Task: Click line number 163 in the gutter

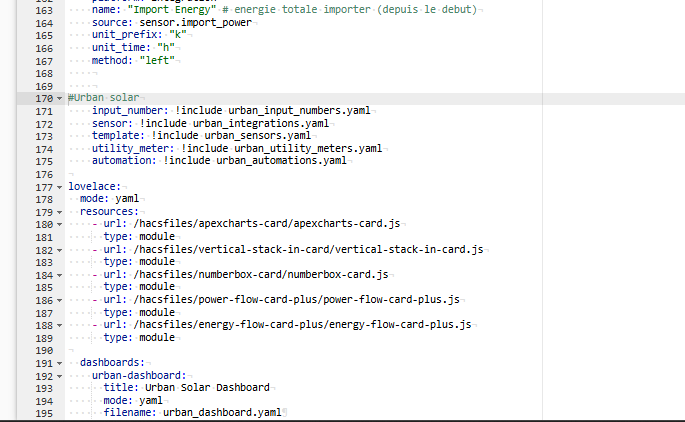Action: (x=44, y=10)
